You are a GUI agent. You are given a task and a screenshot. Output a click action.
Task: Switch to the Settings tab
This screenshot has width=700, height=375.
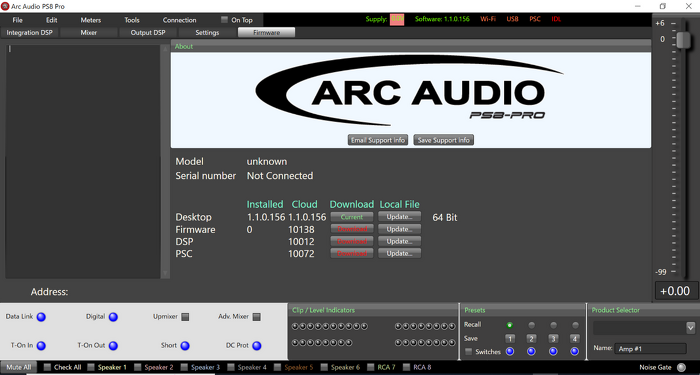207,33
